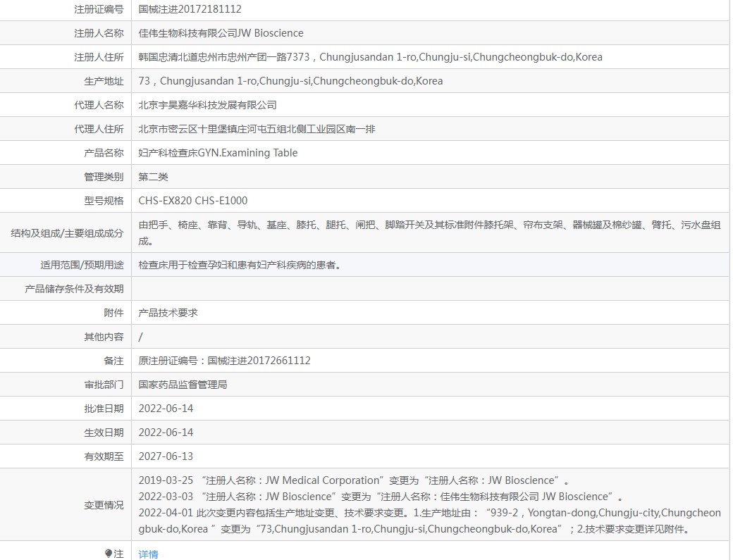This screenshot has width=733, height=560.
Task: Select attachment value 产品技术要求
Action: pos(168,313)
